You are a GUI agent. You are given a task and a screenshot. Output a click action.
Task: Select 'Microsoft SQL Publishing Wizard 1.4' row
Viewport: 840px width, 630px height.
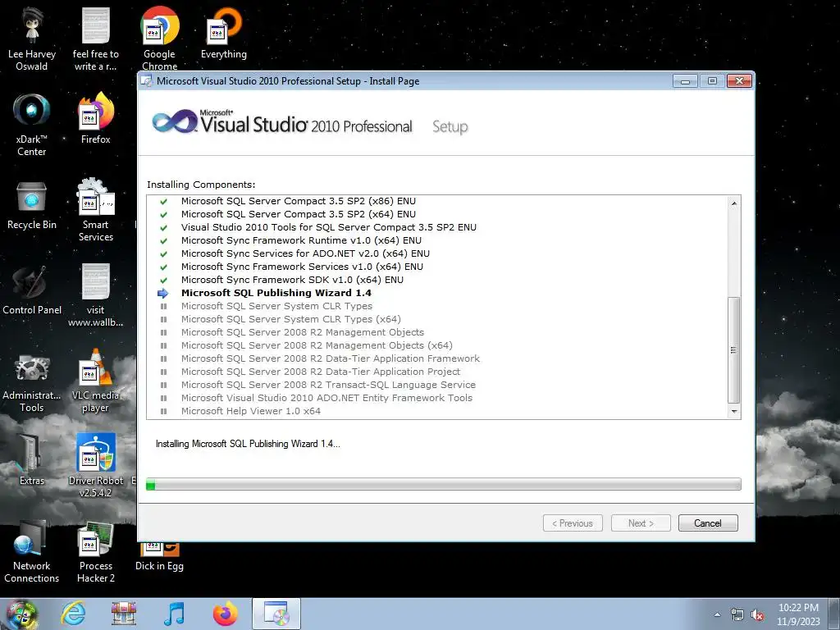click(x=276, y=293)
